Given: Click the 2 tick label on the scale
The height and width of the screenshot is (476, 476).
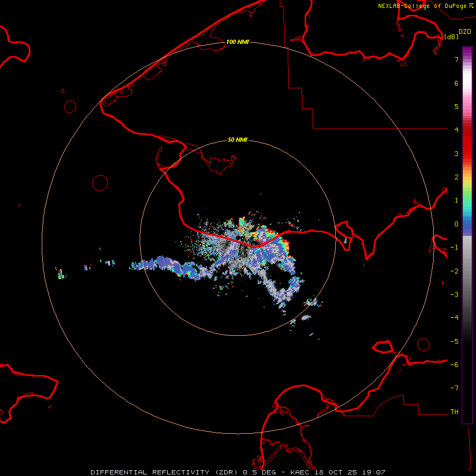Looking at the screenshot, I should coord(456,177).
